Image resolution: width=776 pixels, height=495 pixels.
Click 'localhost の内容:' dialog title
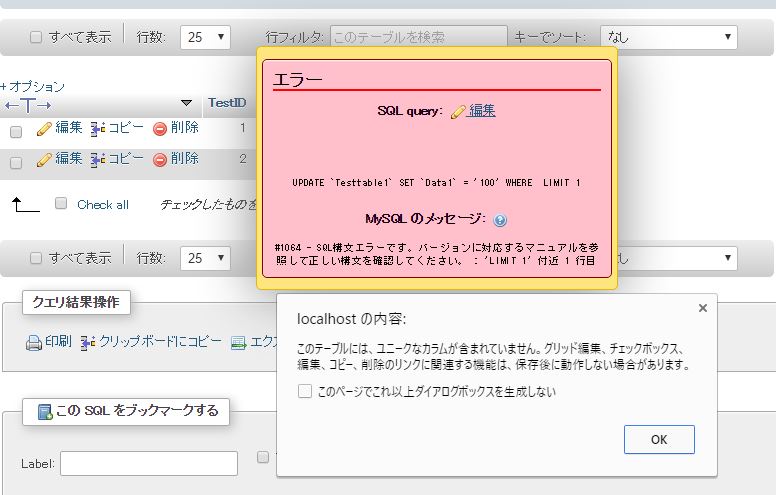(351, 319)
